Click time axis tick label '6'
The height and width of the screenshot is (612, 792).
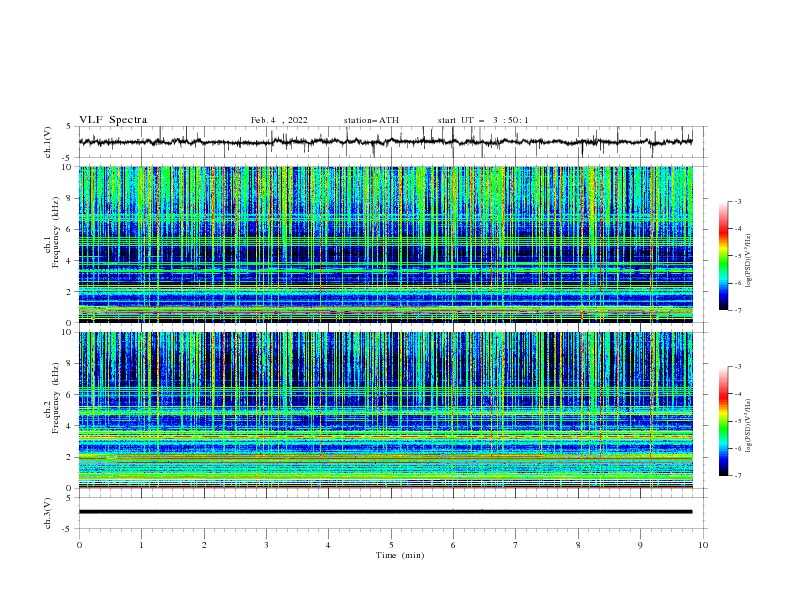[x=453, y=545]
